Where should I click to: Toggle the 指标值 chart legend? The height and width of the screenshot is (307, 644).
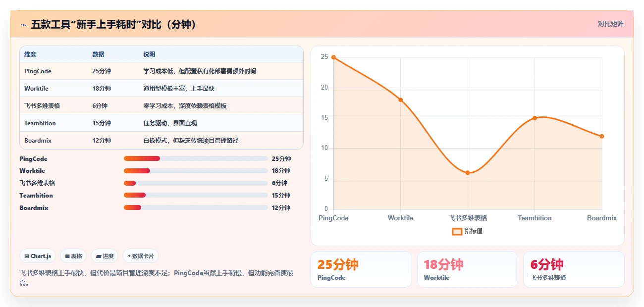[x=467, y=231]
